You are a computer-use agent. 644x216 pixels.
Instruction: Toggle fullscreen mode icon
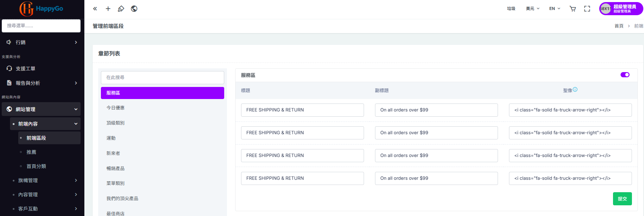[x=587, y=9]
